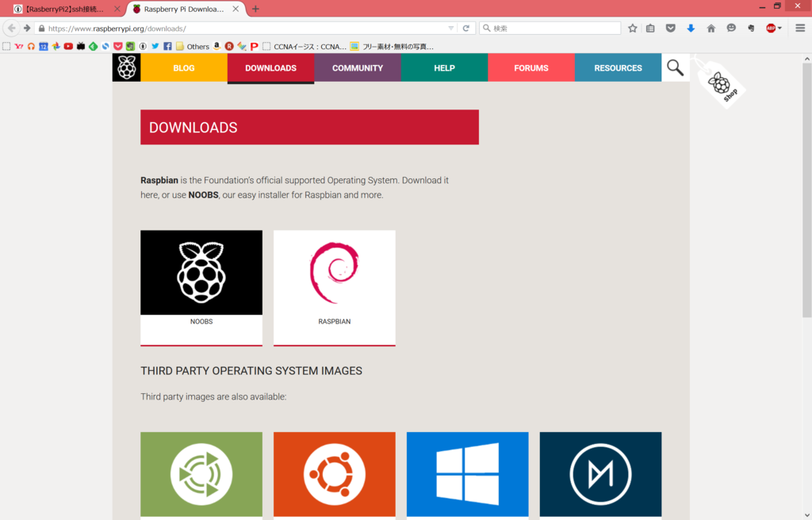
Task: Open the Hello chat smiley icon
Action: tap(731, 28)
